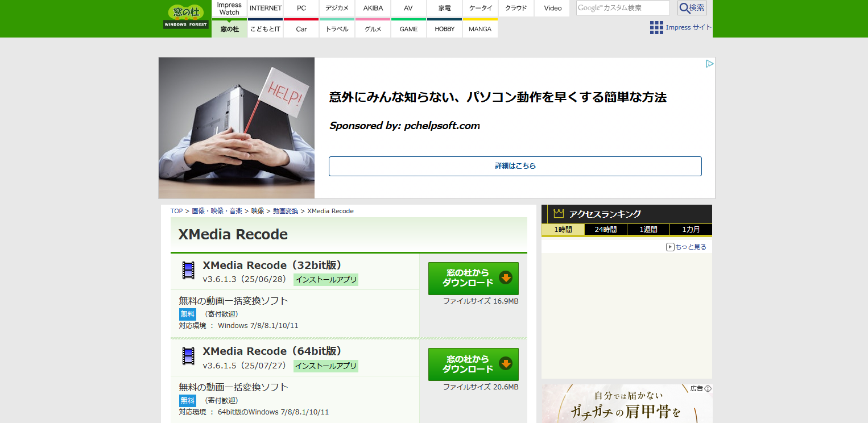Go to the Car section
Image resolution: width=868 pixels, height=423 pixels.
[301, 28]
